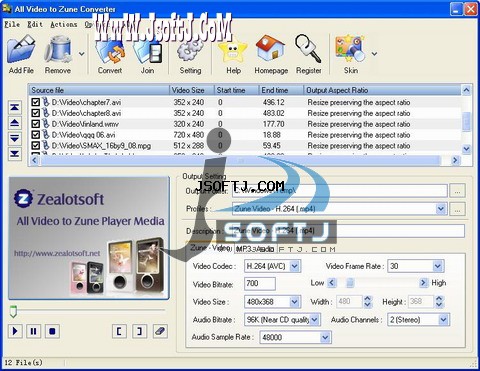Click the 720 x 480 video size cell
This screenshot has height=371, width=480.
[189, 135]
